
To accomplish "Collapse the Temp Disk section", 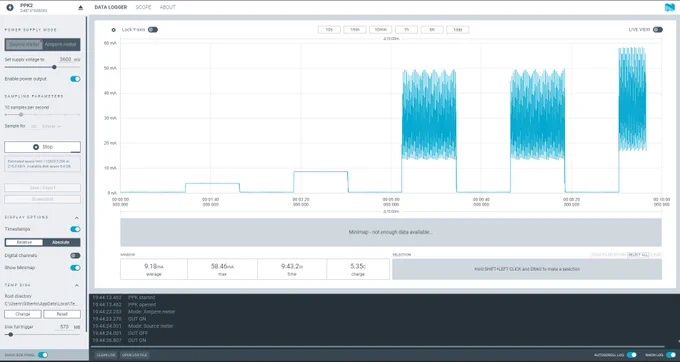I will tap(77, 285).
